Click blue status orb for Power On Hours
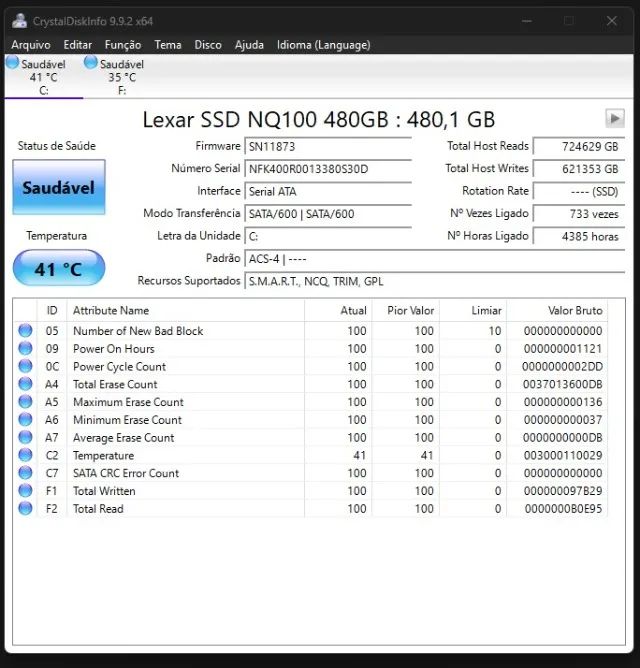 point(25,348)
